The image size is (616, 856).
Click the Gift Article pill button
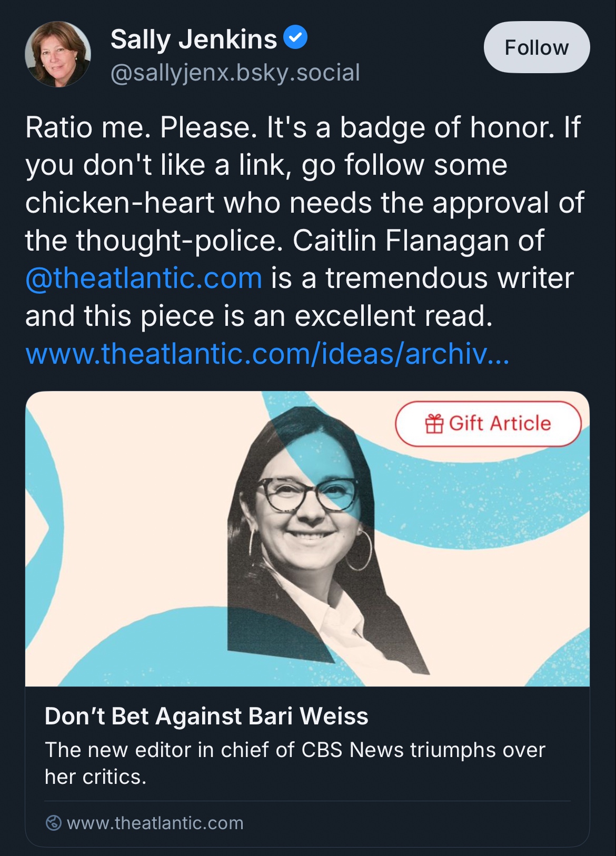pos(488,424)
